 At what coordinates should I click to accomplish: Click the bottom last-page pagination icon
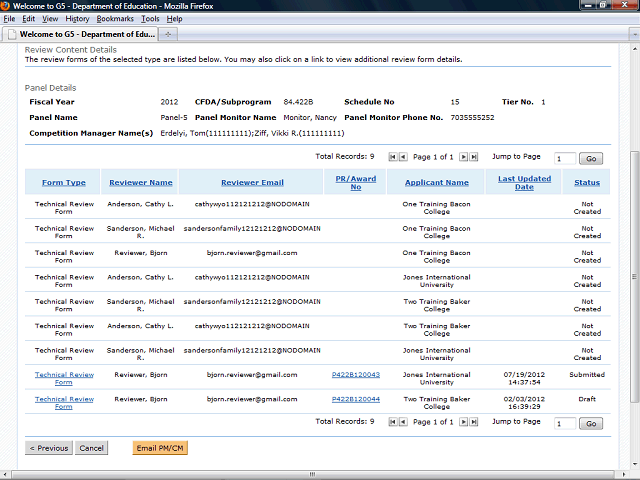point(473,422)
